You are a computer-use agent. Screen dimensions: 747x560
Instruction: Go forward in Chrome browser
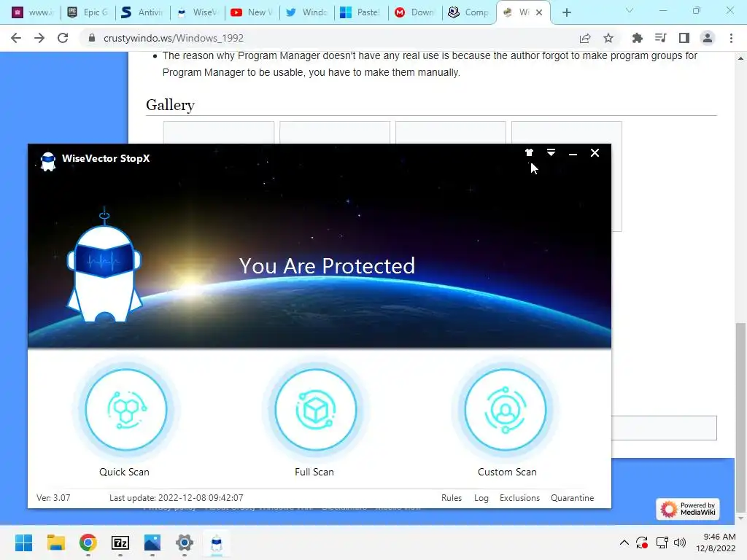[x=39, y=38]
